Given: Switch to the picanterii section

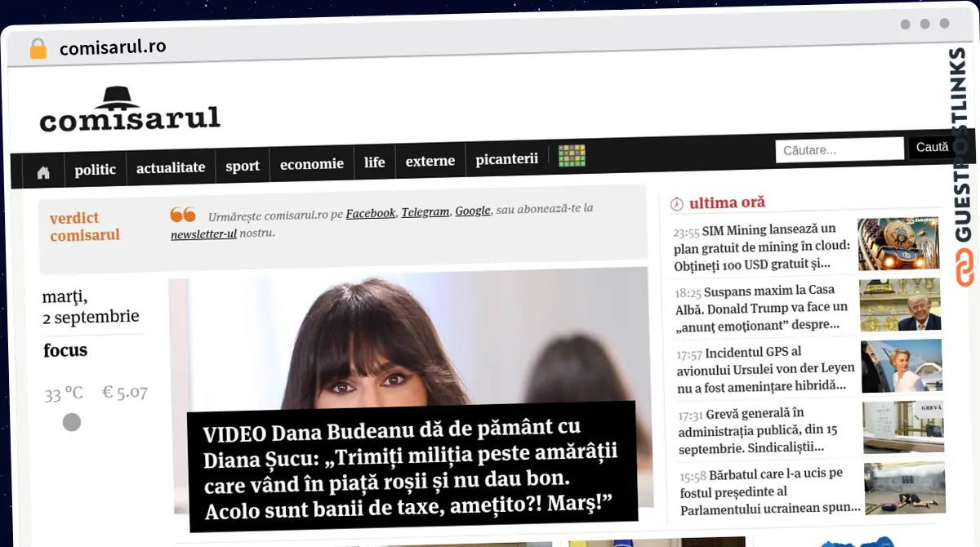Looking at the screenshot, I should click(x=506, y=158).
